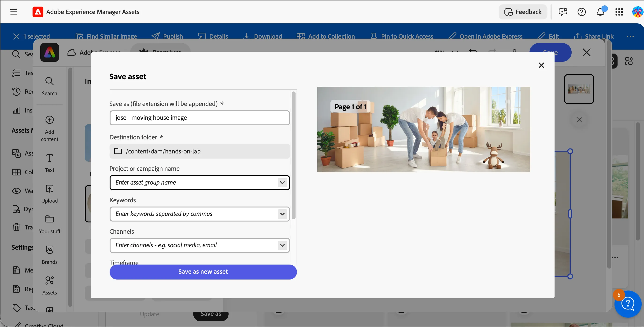The height and width of the screenshot is (327, 644).
Task: Click Share Link in action bar
Action: (593, 36)
